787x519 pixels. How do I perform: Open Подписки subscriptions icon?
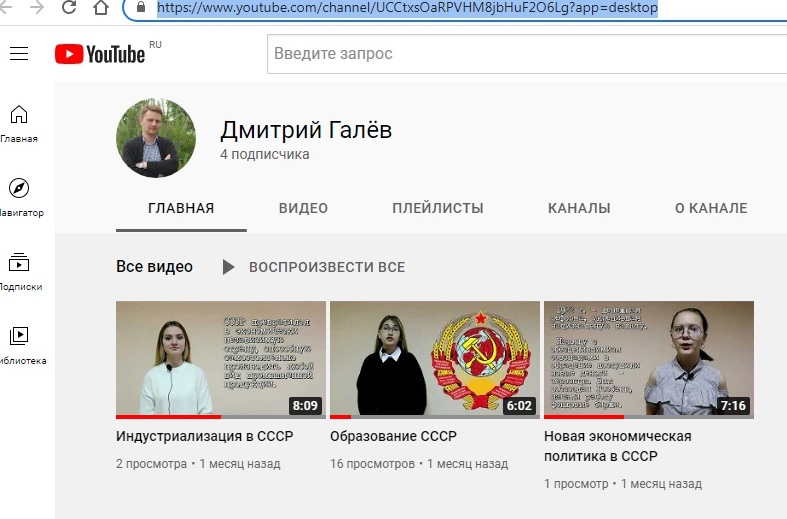18,263
